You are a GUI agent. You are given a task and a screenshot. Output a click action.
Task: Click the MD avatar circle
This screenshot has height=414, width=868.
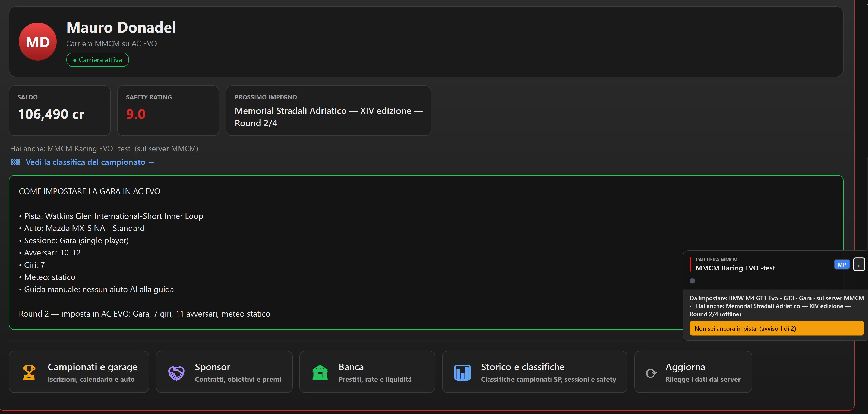(x=38, y=42)
